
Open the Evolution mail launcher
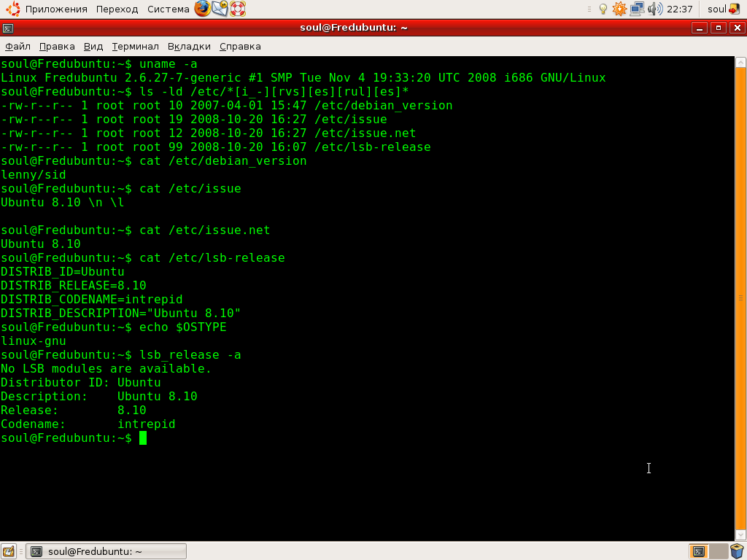pos(220,9)
